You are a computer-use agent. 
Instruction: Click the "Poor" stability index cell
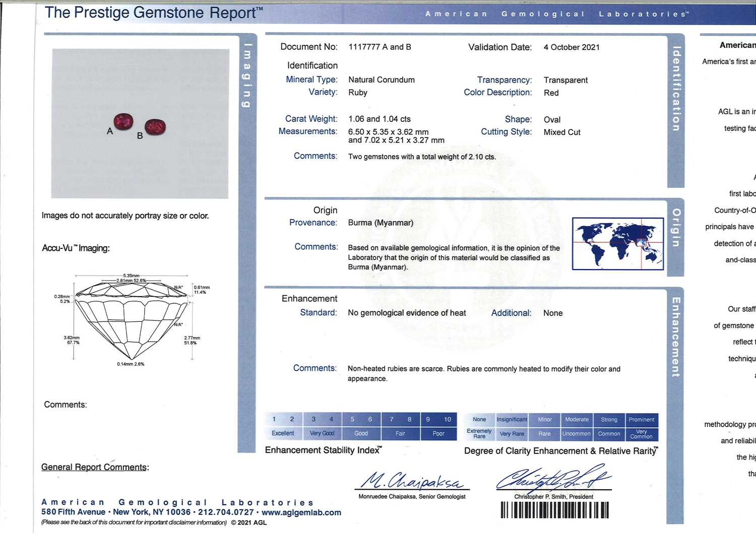[438, 433]
